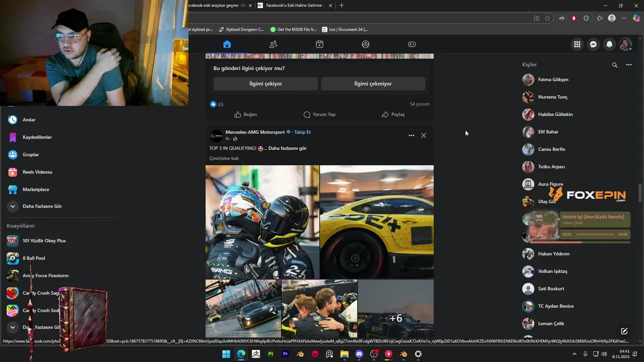644x362 pixels.
Task: Open the Groups tab icon in Facebook header
Action: click(x=366, y=44)
